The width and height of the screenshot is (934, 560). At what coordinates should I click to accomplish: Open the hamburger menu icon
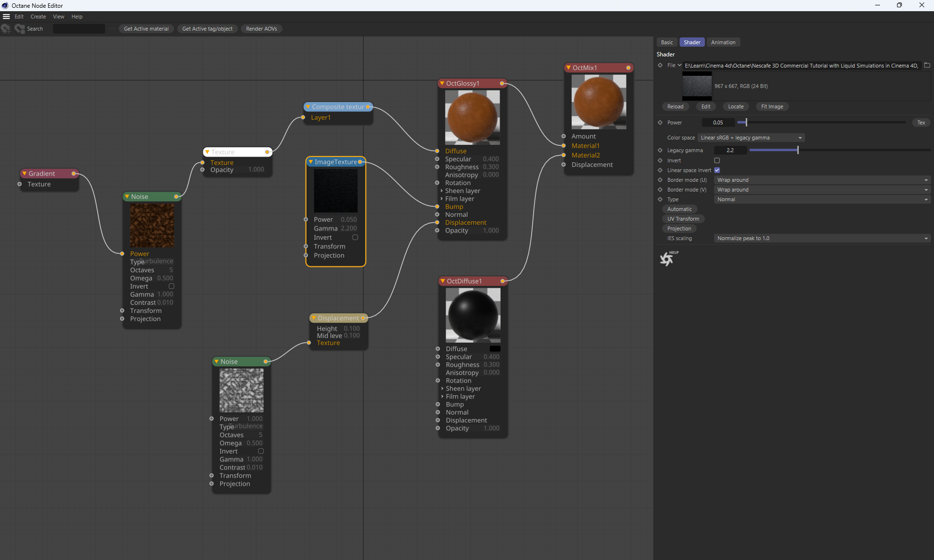point(6,17)
